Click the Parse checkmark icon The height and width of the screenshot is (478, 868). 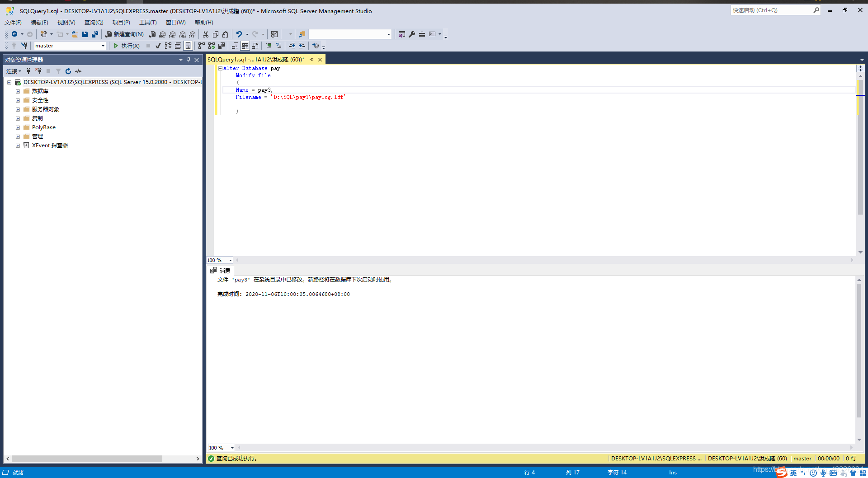click(158, 46)
